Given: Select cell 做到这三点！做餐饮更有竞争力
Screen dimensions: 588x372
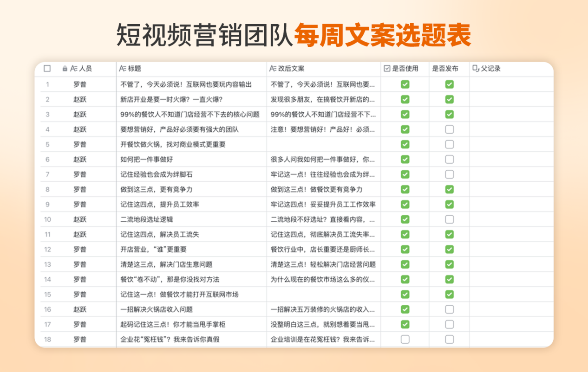Looking at the screenshot, I should [x=316, y=189].
